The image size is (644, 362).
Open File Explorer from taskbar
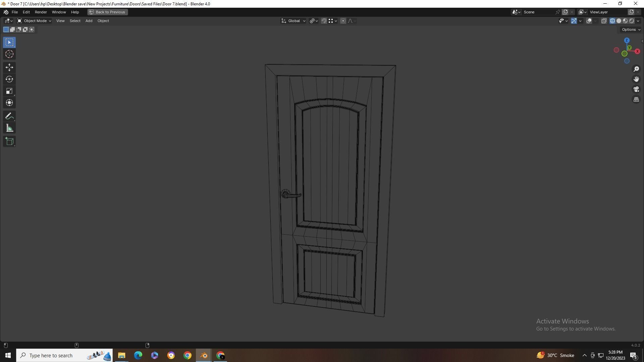click(x=121, y=355)
